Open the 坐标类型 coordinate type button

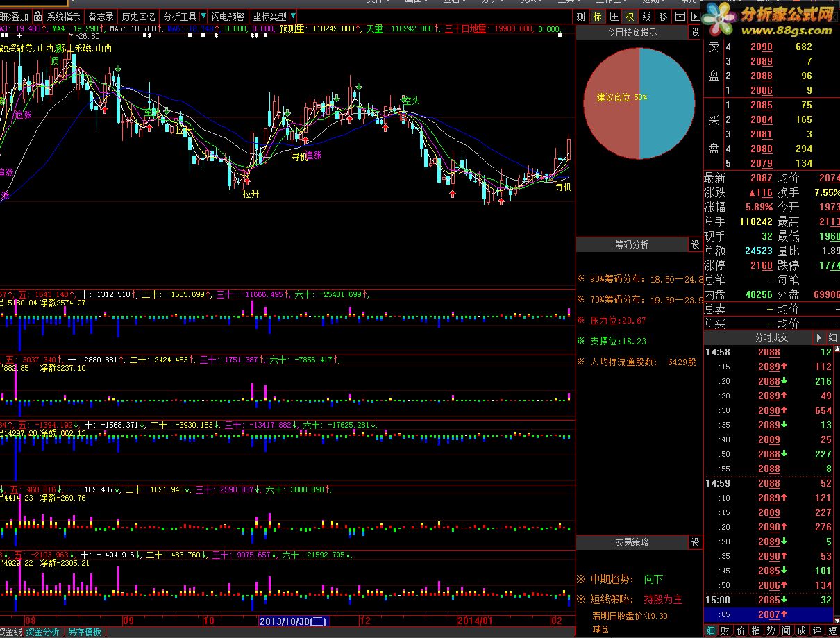269,17
